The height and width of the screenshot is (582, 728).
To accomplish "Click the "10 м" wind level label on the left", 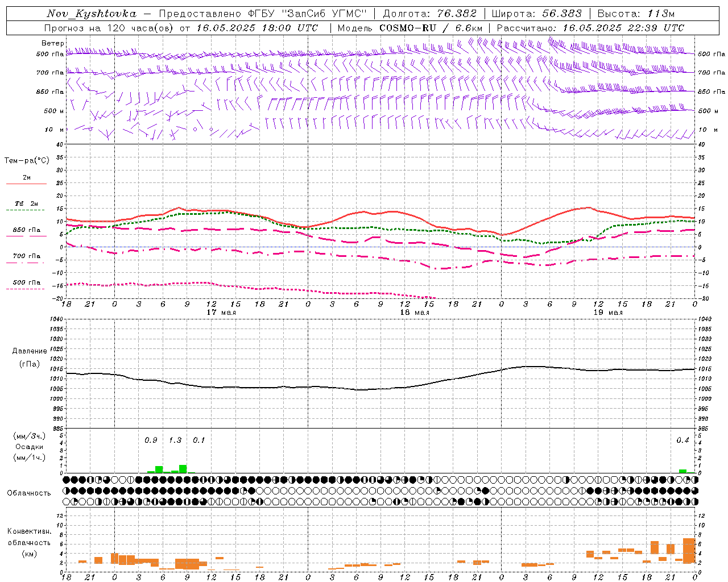I will click(55, 130).
